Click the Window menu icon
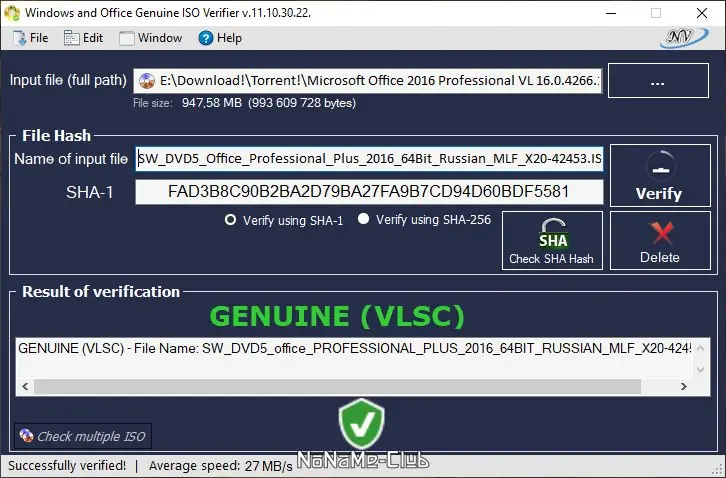Screen dimensions: 726x478 127,38
